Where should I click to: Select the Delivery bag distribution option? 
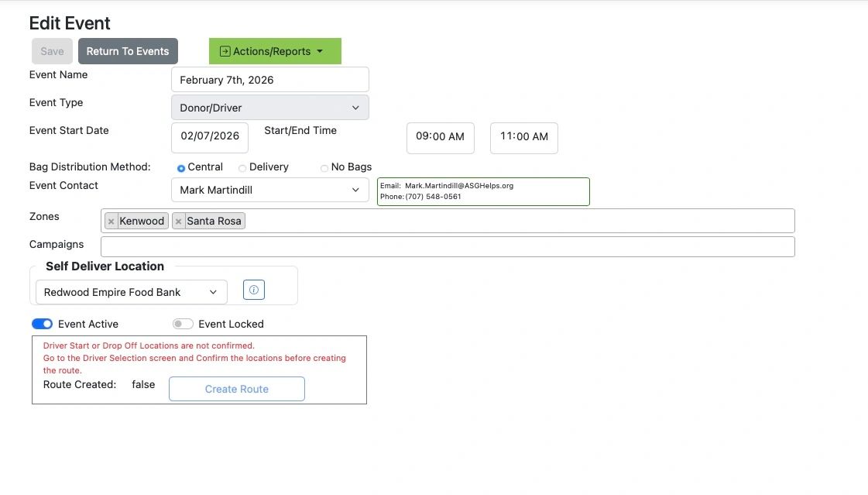242,168
